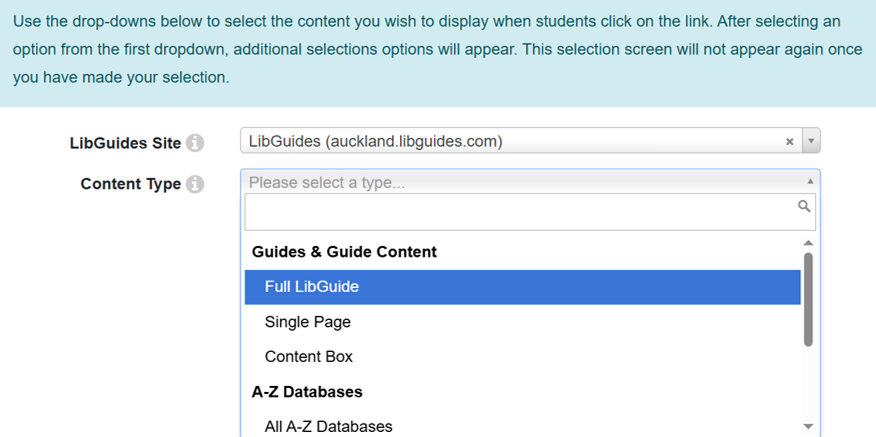Viewport: 876px width, 437px height.
Task: Click the LibGuides Site info icon
Action: (195, 143)
